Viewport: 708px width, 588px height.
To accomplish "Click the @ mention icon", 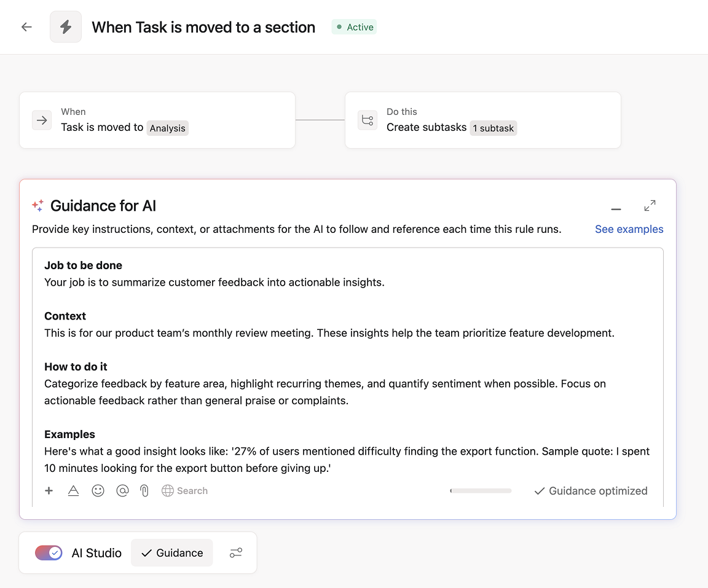I will (x=122, y=491).
